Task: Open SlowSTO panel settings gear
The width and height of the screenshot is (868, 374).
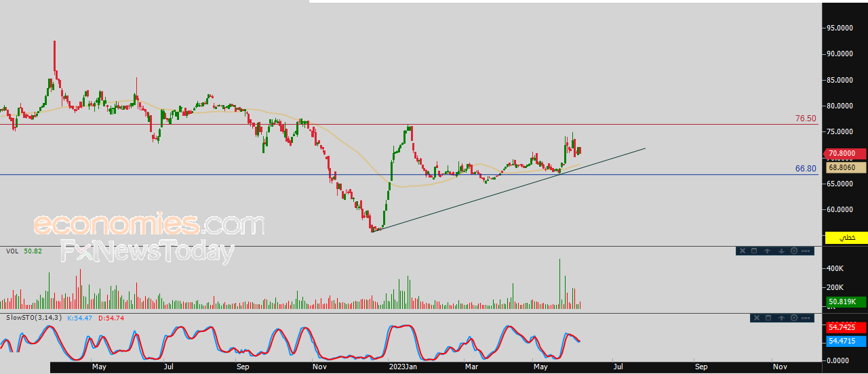Action: click(x=794, y=318)
